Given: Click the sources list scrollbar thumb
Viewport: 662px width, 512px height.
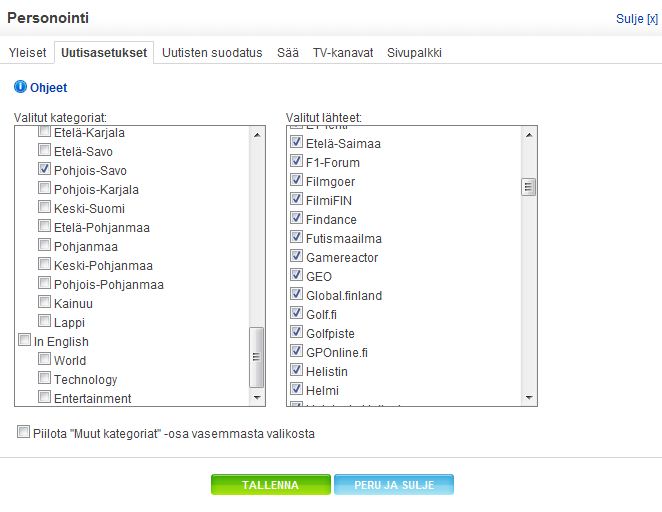Looking at the screenshot, I should pyautogui.click(x=529, y=187).
